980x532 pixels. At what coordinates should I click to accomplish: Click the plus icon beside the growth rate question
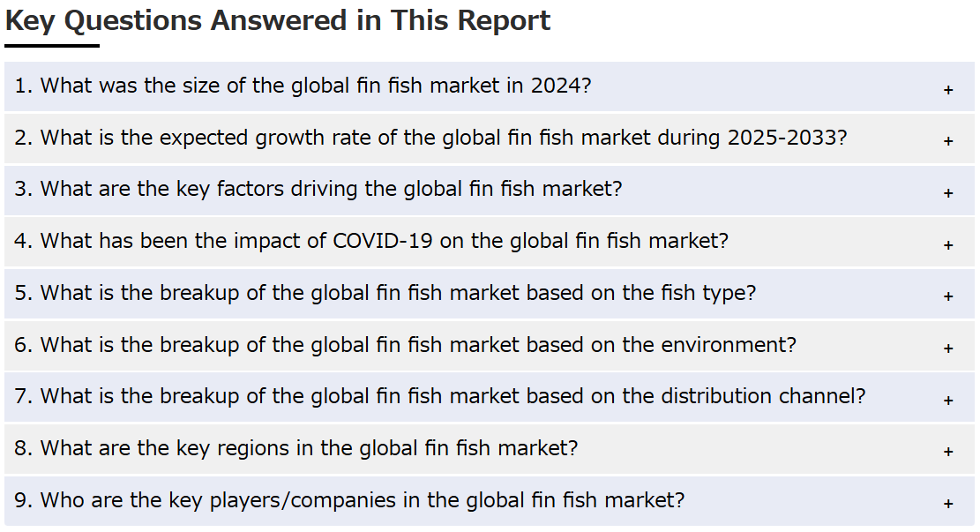[x=948, y=141]
